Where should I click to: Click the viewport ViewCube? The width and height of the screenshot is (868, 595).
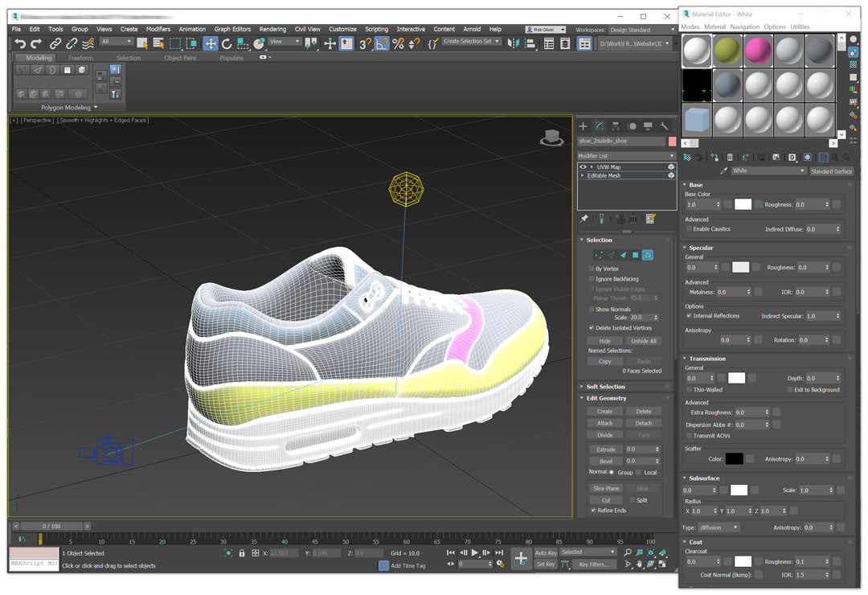pyautogui.click(x=551, y=137)
